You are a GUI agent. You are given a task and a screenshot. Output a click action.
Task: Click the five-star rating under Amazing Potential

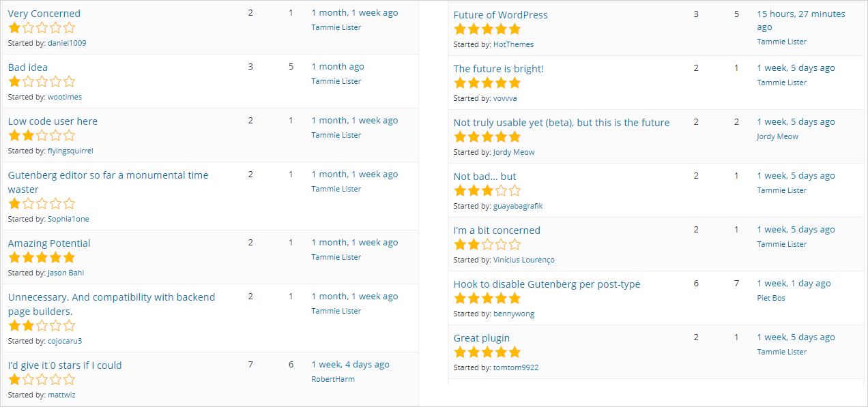[x=42, y=258]
